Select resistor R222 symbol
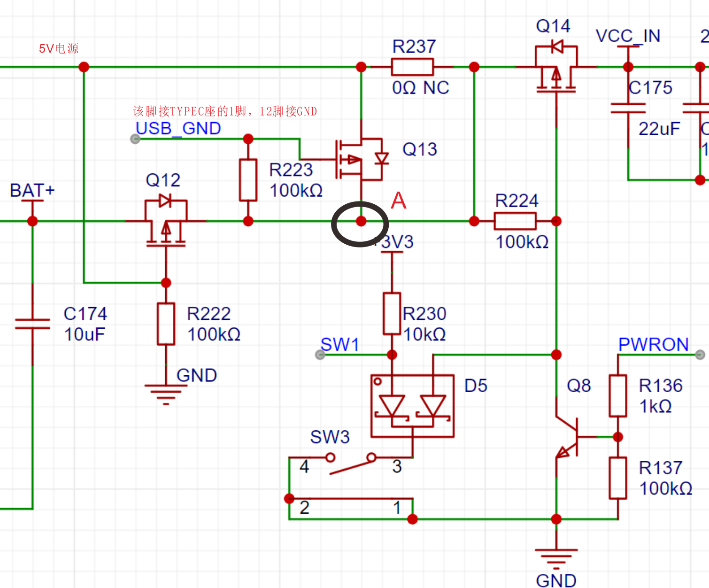The image size is (709, 588). tap(166, 324)
